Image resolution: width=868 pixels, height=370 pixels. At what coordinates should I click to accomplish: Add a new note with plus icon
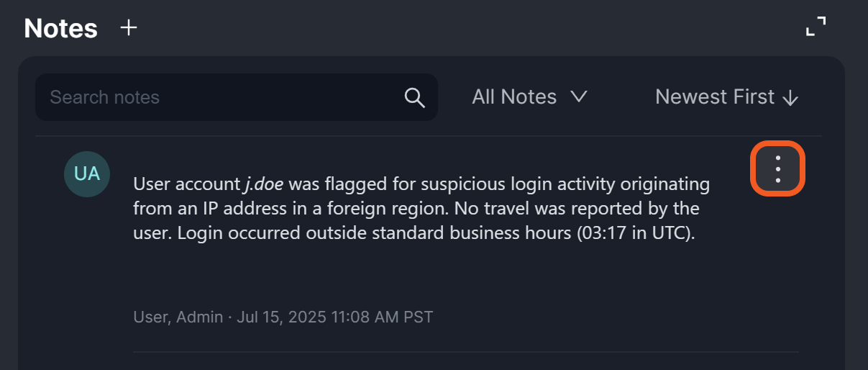[x=128, y=28]
